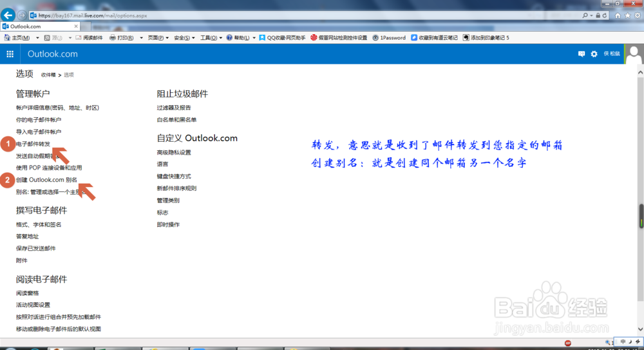
Task: Click the profile avatar picture
Action: 634,54
